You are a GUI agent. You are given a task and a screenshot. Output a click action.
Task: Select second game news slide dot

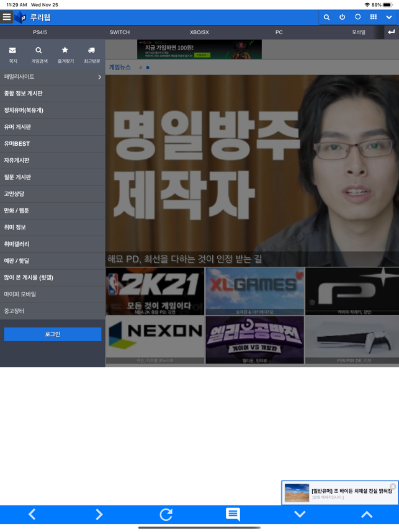148,68
